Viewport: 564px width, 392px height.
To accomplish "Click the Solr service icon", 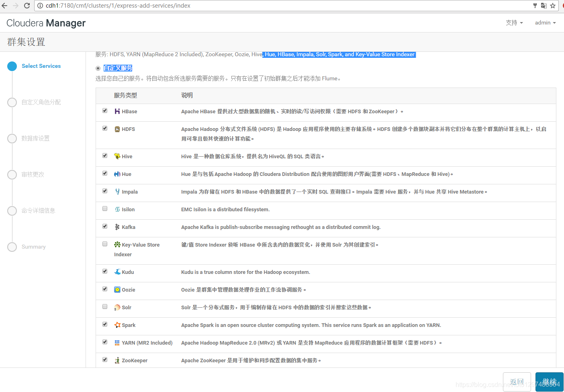I will (117, 307).
